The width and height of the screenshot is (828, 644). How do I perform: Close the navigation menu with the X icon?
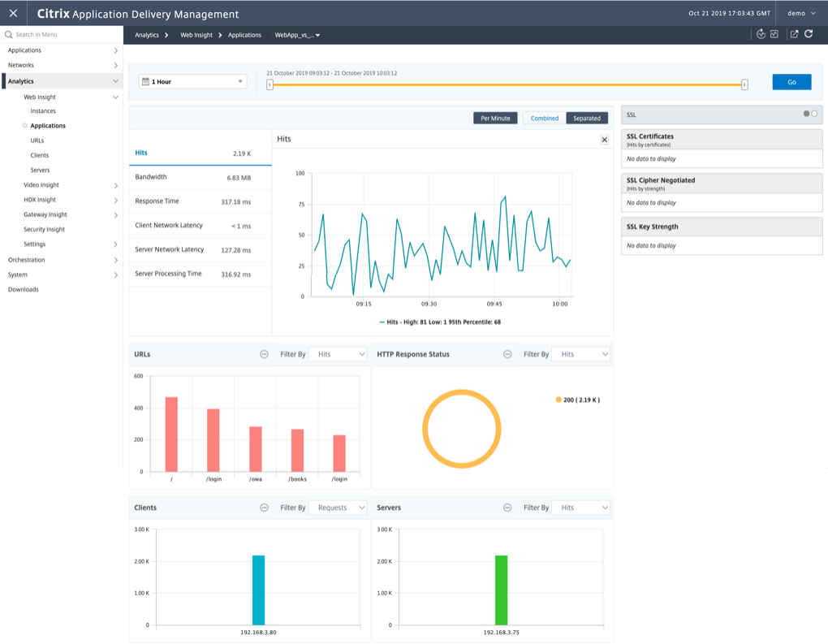(13, 13)
